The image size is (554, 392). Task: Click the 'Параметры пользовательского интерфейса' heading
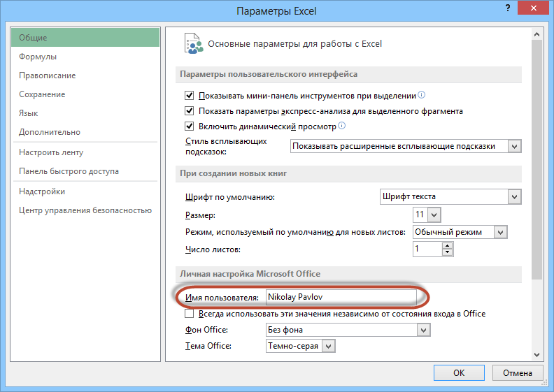pos(269,74)
